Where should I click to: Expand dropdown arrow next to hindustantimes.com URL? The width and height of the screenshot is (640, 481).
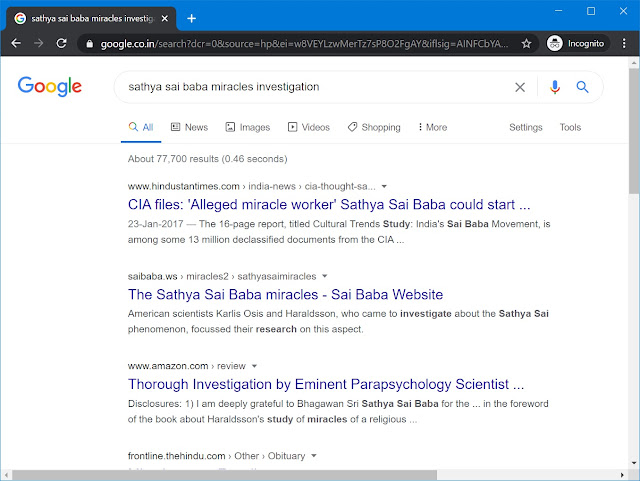pos(384,187)
